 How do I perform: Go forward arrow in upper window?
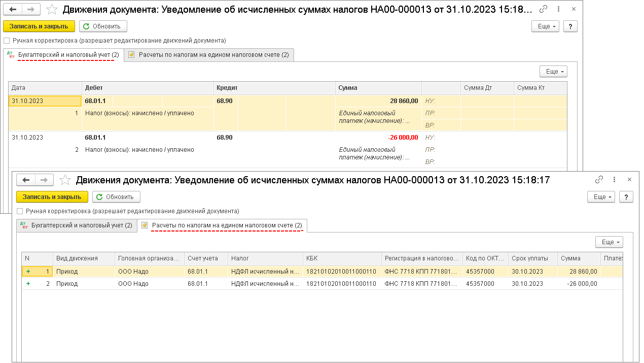[31, 9]
